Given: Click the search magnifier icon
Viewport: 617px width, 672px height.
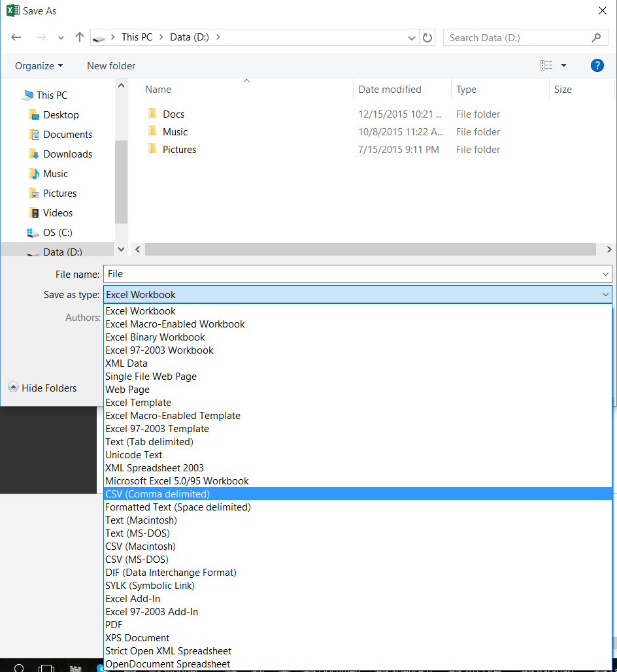Looking at the screenshot, I should click(596, 38).
